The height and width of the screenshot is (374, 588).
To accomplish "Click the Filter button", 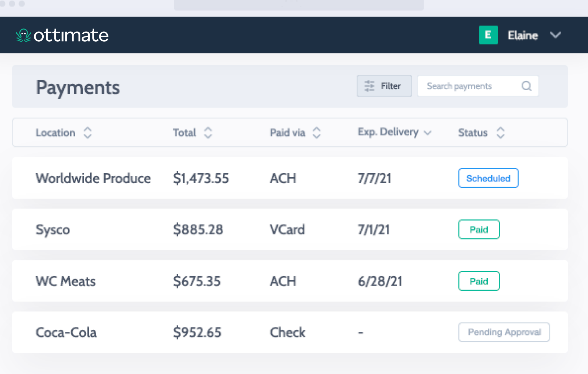I will [x=384, y=86].
